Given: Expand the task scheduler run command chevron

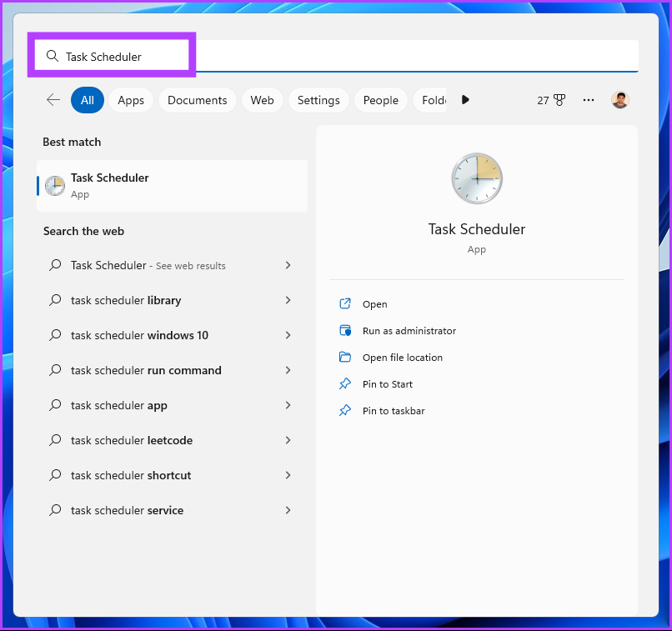Looking at the screenshot, I should 288,370.
